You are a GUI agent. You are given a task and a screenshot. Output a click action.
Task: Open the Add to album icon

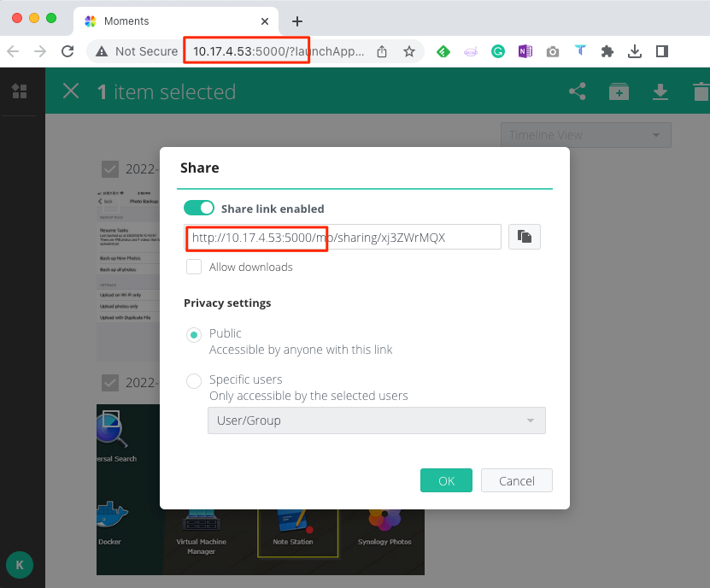[619, 91]
